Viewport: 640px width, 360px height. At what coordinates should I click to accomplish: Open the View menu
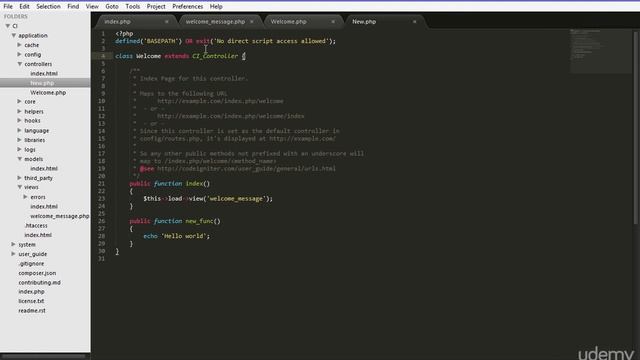coord(92,7)
